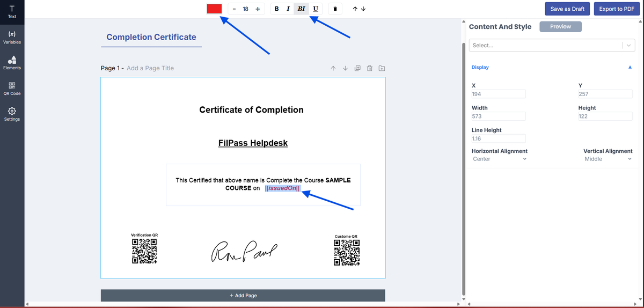Click the font size value 18
644x308 pixels.
pyautogui.click(x=246, y=9)
